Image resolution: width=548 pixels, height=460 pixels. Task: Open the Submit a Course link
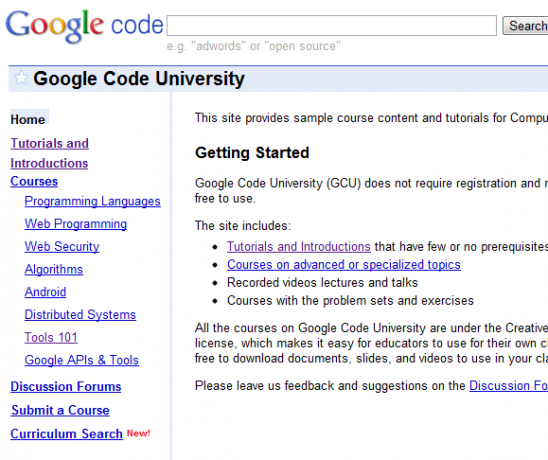[60, 410]
